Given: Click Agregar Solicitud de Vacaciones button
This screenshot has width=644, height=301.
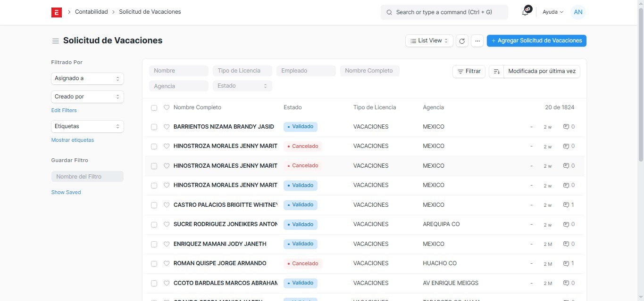Looking at the screenshot, I should point(536,41).
